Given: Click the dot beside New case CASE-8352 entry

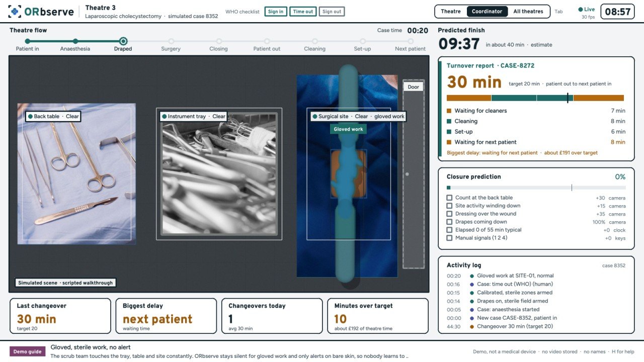Looking at the screenshot, I should [x=472, y=318].
